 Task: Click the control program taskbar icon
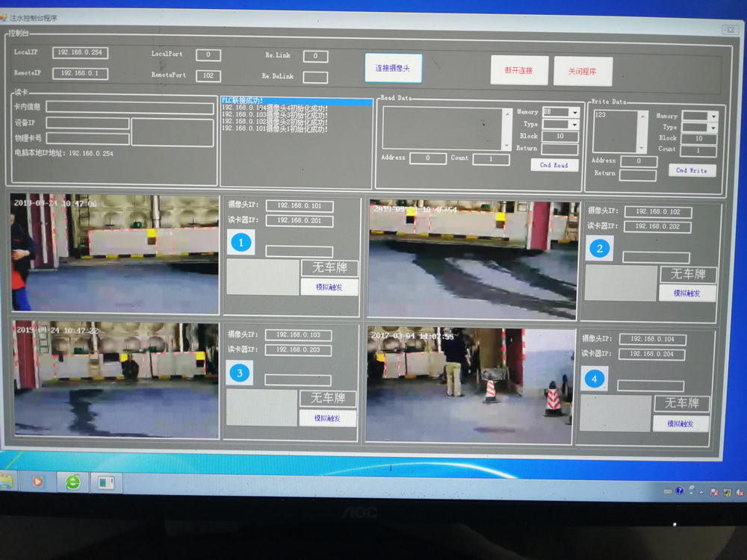(106, 482)
